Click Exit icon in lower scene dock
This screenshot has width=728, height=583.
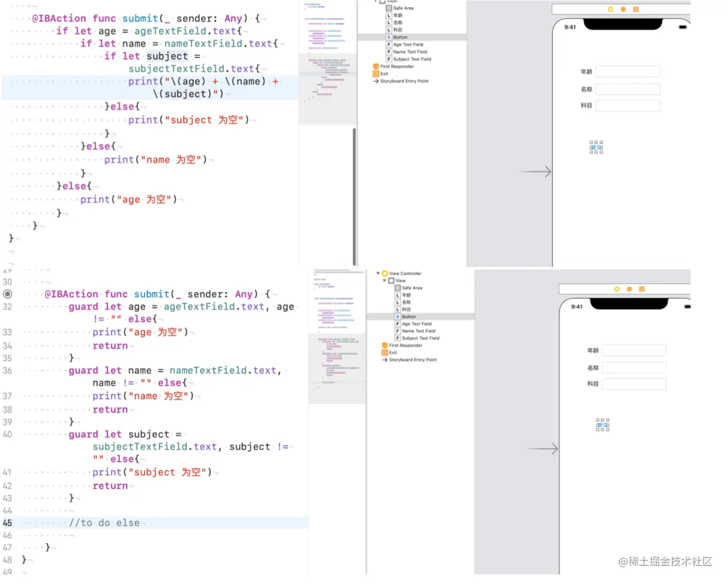(x=642, y=289)
